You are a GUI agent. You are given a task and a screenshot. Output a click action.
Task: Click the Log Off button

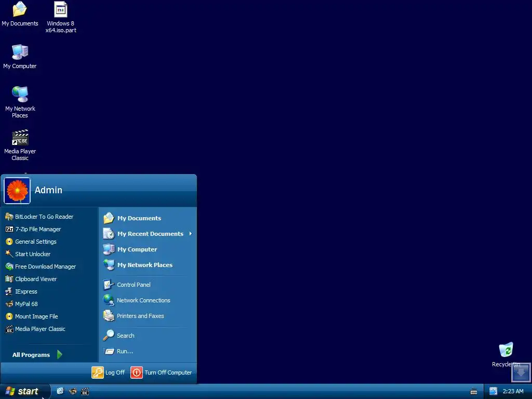(108, 373)
